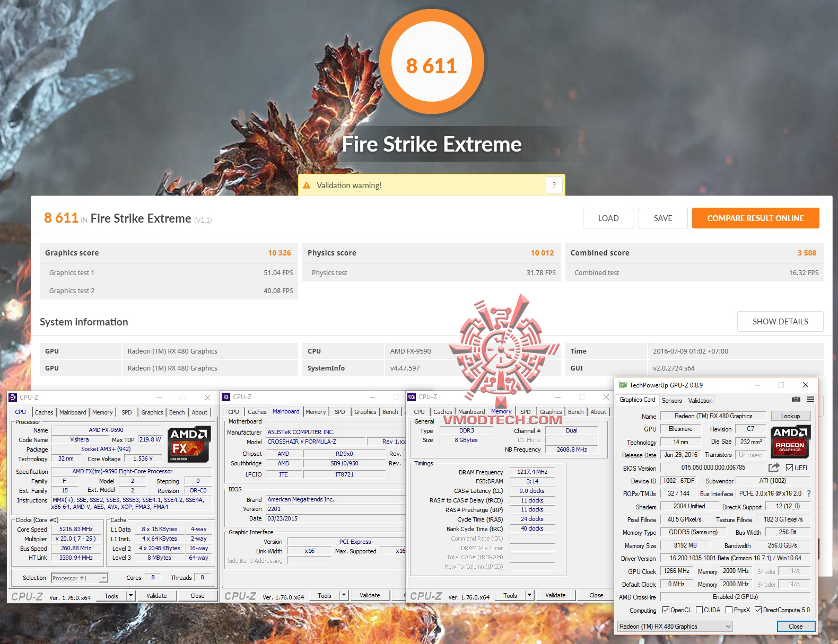Click the Lookup button in GPU-Z
Image resolution: width=838 pixels, height=644 pixels.
(x=790, y=416)
